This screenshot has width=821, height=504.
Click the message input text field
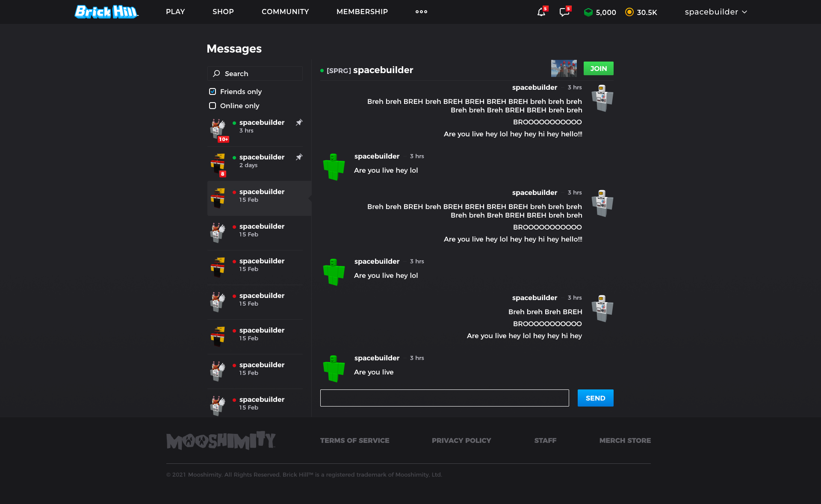coord(445,398)
